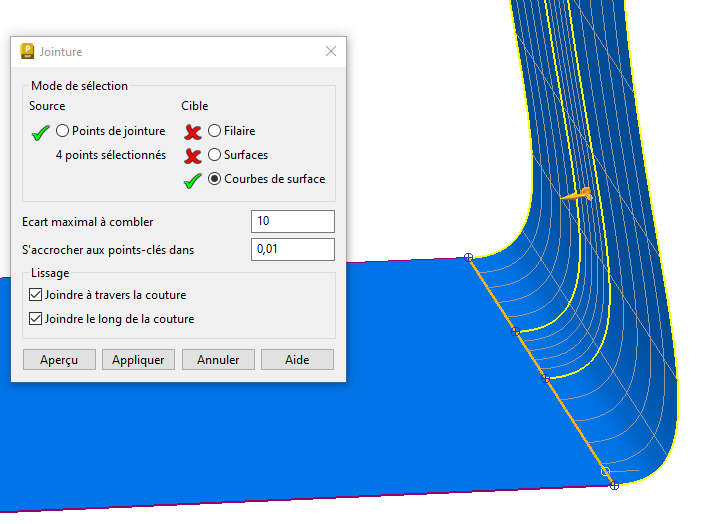Click green checkmark beside Courbes de surface

click(193, 179)
